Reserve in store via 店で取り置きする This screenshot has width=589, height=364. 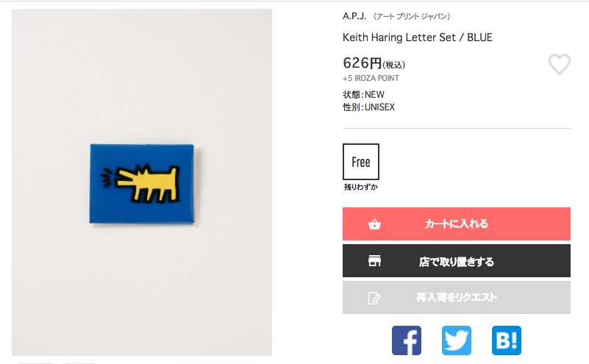457,262
